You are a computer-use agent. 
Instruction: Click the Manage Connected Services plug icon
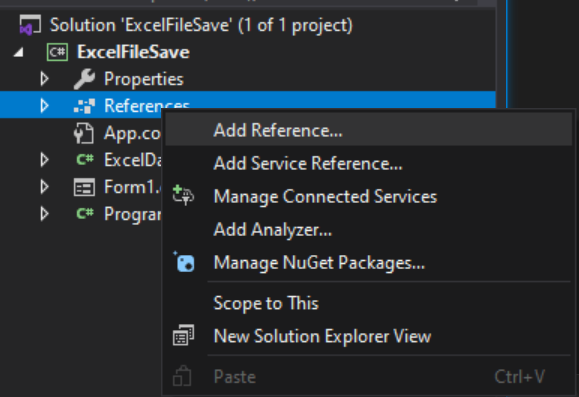[183, 195]
